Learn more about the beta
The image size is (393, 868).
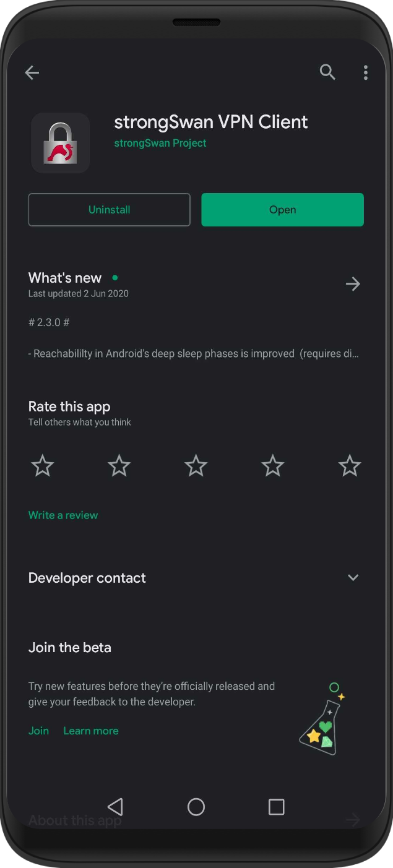point(90,731)
